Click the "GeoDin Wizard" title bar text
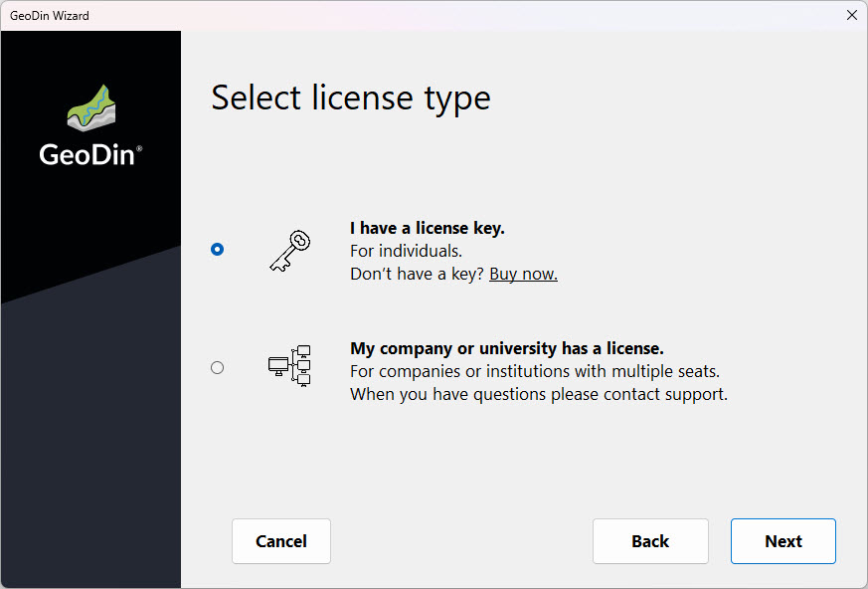Viewport: 868px width, 589px height. 50,15
